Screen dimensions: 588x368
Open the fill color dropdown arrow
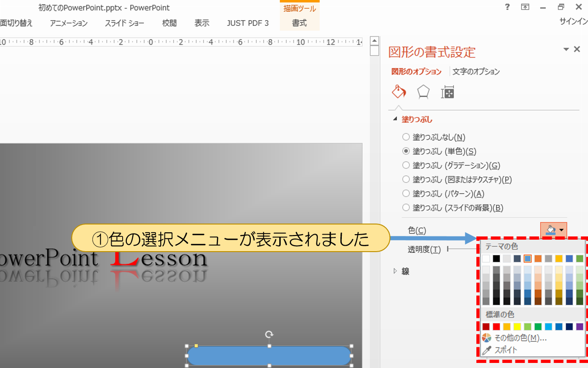(x=562, y=230)
